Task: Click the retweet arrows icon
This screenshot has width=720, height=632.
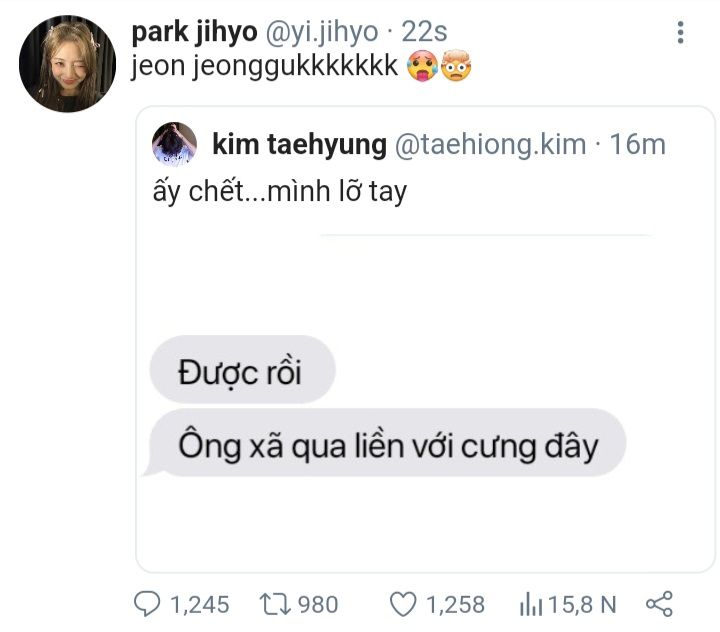Action: click(x=273, y=604)
